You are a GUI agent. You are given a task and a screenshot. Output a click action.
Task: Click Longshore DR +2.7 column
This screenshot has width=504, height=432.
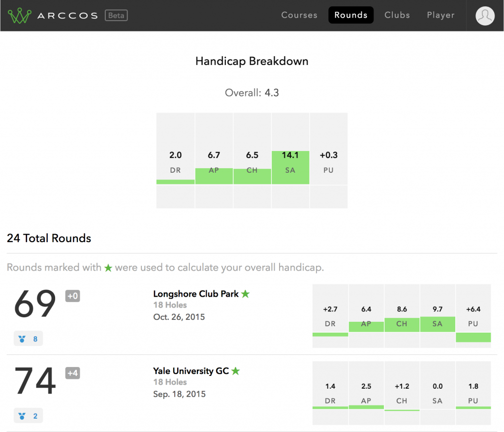click(x=330, y=316)
